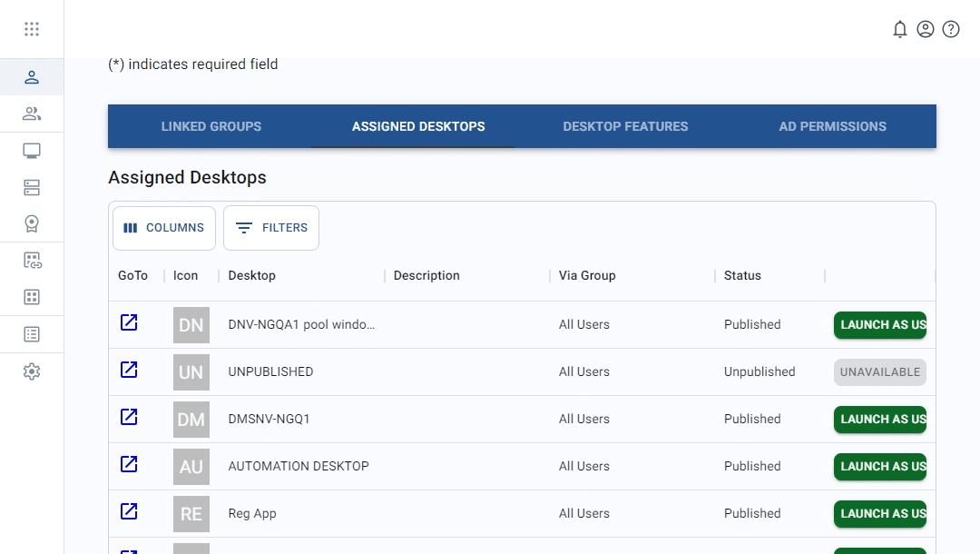Launch AUTOMATION DESKTOP as user
The width and height of the screenshot is (980, 554).
point(879,467)
